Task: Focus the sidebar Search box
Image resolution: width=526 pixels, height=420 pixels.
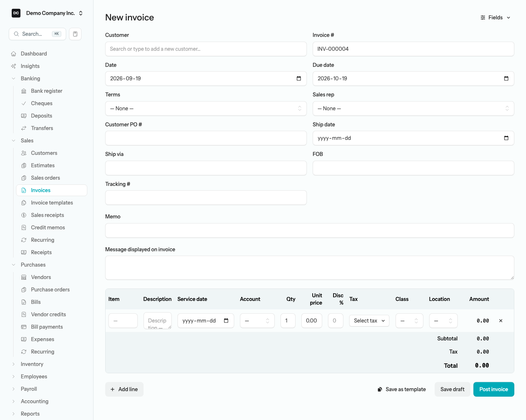Action: click(37, 34)
